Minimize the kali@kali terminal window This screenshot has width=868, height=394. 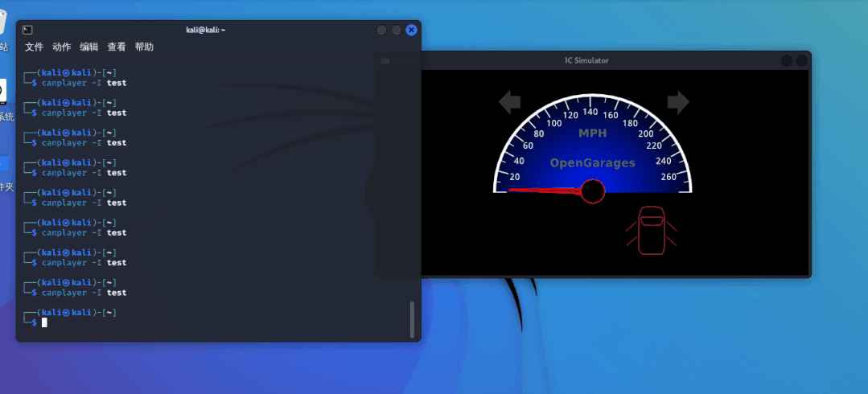(x=381, y=30)
